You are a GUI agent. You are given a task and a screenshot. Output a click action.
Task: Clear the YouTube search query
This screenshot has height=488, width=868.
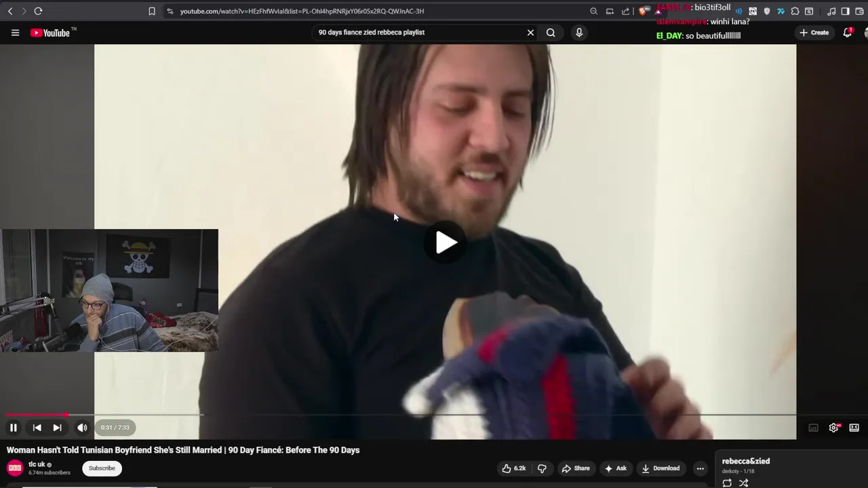pos(530,33)
